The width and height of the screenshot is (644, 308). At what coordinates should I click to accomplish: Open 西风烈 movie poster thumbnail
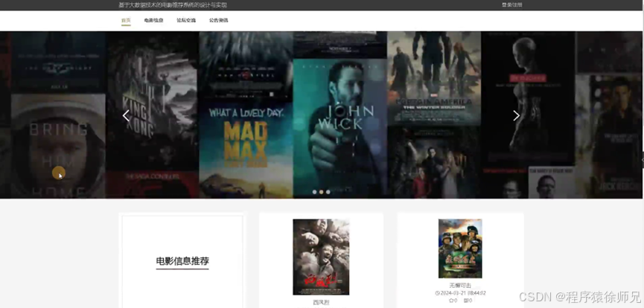point(321,257)
